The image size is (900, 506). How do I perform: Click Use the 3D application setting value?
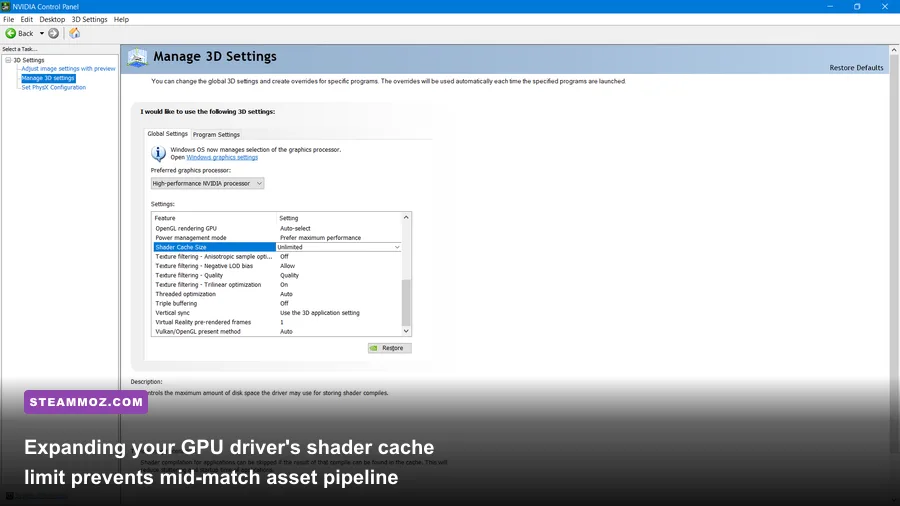(x=320, y=313)
